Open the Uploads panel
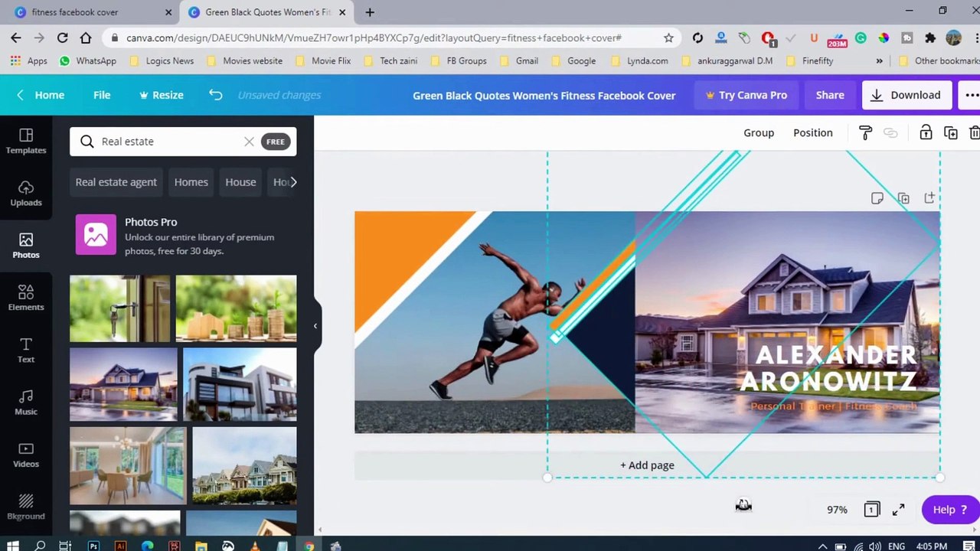Screen dimensions: 980x551 pos(26,194)
